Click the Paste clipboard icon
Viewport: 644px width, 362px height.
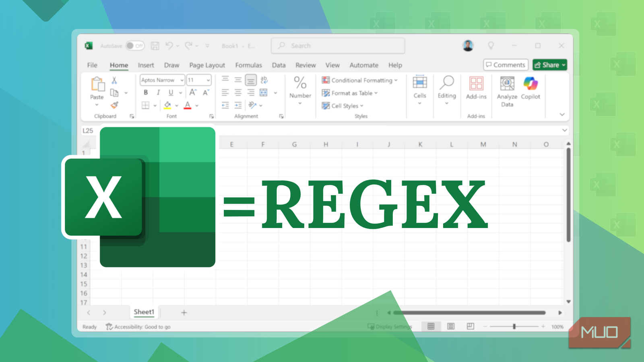97,84
